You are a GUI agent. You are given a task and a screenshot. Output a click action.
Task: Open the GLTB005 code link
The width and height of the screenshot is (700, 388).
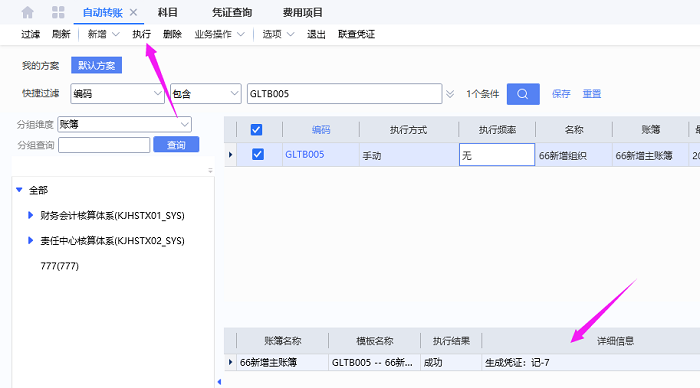[304, 154]
